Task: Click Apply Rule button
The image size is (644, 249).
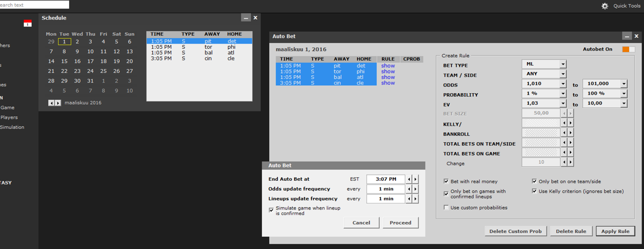Action: pyautogui.click(x=615, y=231)
